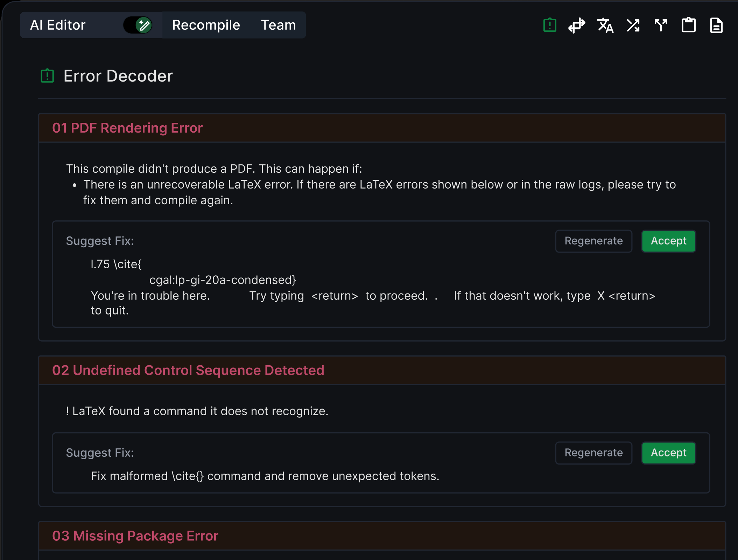Image resolution: width=738 pixels, height=560 pixels.
Task: Open the translate language icon
Action: [x=605, y=25]
